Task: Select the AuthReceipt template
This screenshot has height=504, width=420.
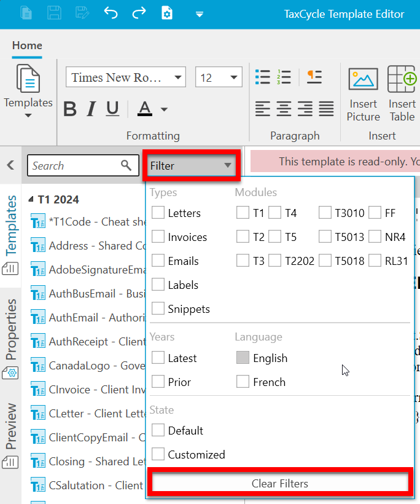Action: click(88, 342)
